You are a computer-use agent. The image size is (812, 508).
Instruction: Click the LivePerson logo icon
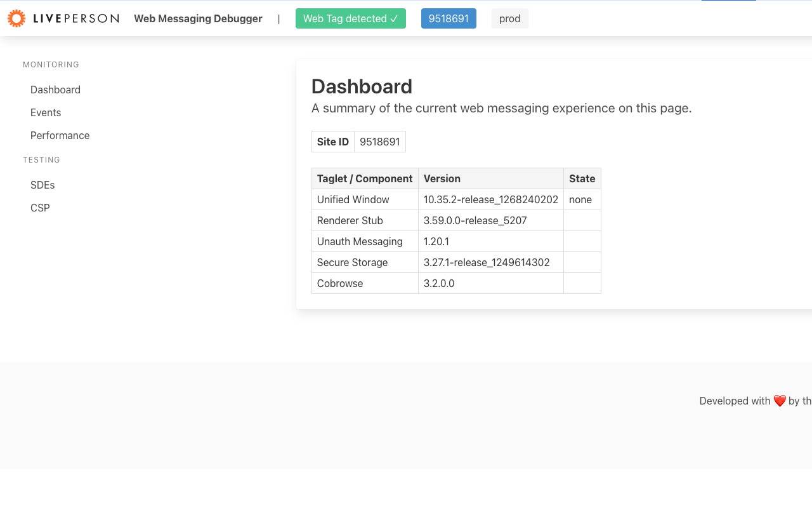click(16, 18)
